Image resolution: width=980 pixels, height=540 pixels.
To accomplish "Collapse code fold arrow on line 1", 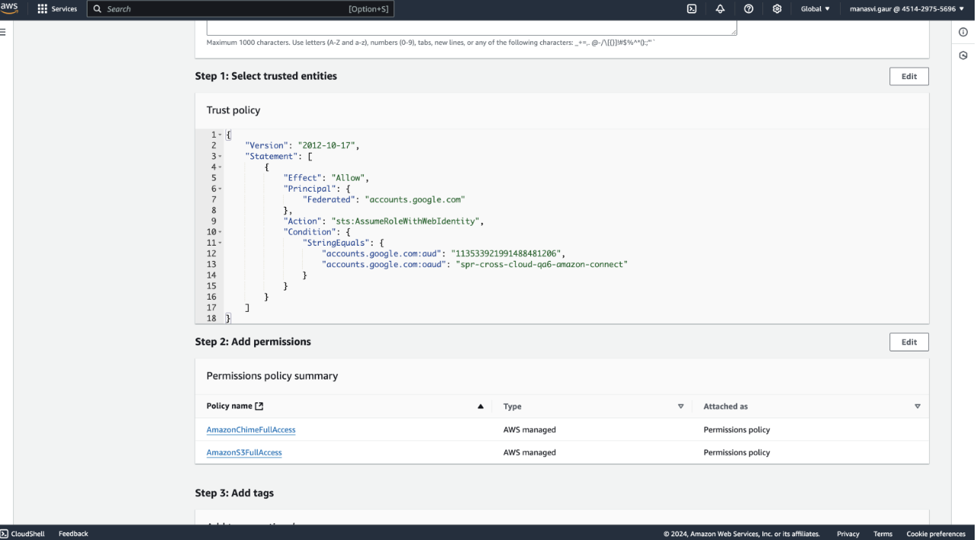I will pos(221,135).
